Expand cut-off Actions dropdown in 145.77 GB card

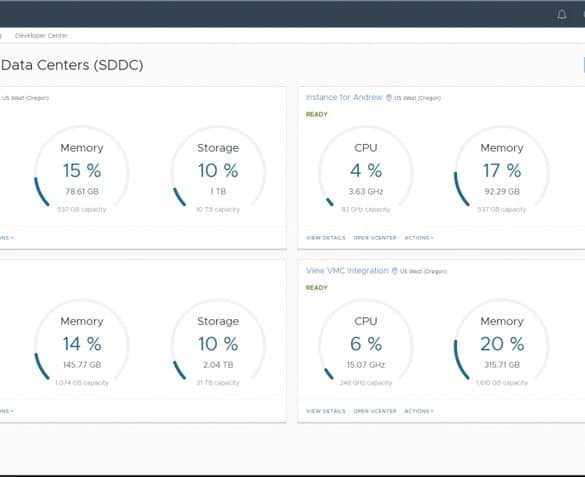point(7,411)
